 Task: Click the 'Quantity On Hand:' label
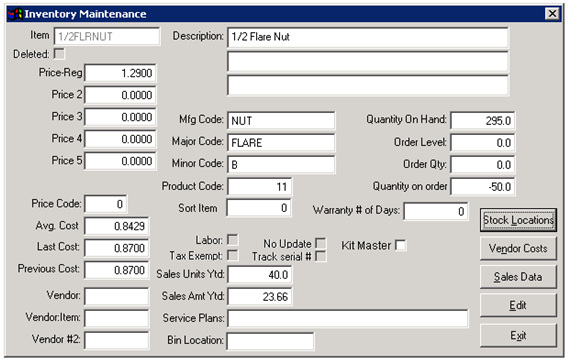pyautogui.click(x=406, y=119)
